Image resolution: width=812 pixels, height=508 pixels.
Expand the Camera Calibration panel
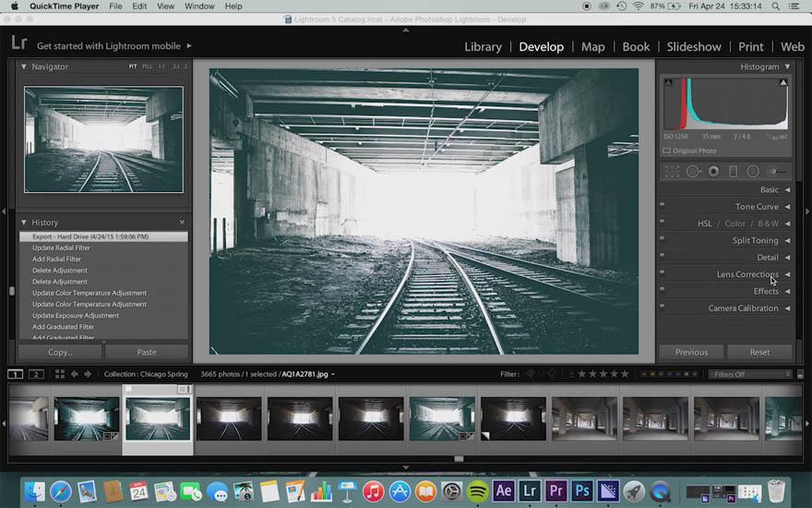787,308
